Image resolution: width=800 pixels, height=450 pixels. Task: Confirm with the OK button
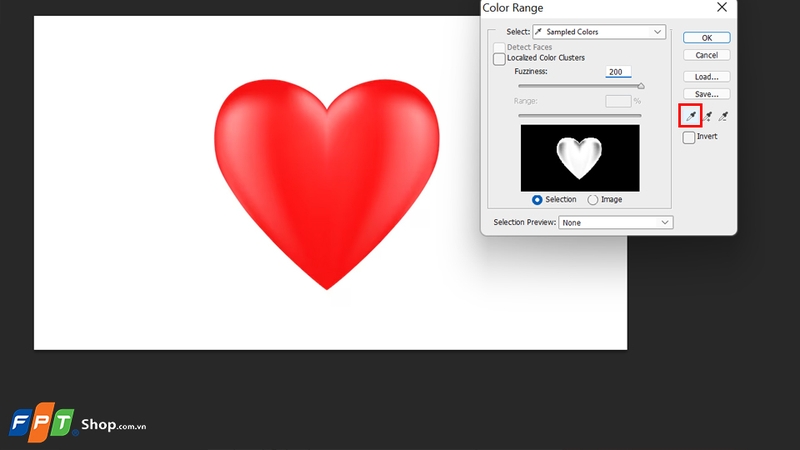pyautogui.click(x=707, y=38)
